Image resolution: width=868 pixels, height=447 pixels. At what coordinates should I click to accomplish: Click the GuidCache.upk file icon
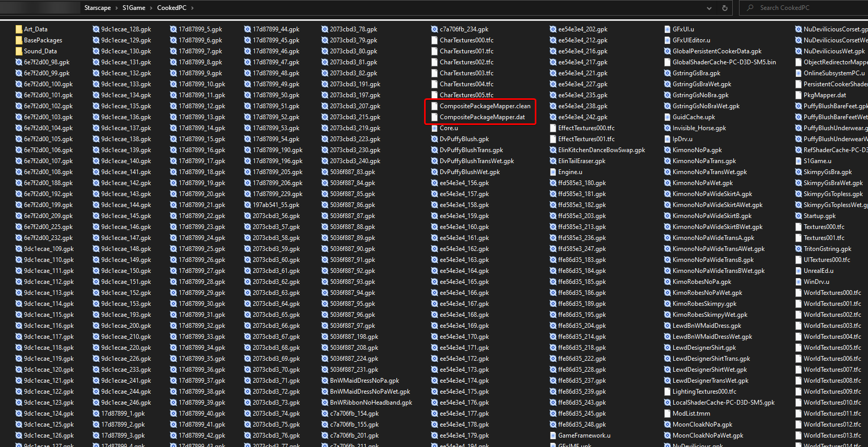(x=667, y=117)
